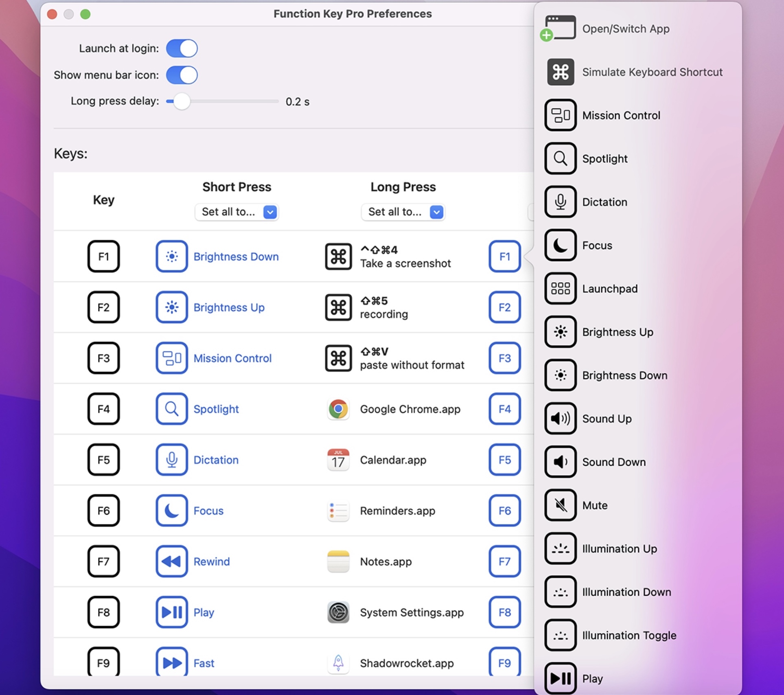Click the Long press delay slider knob

(182, 101)
